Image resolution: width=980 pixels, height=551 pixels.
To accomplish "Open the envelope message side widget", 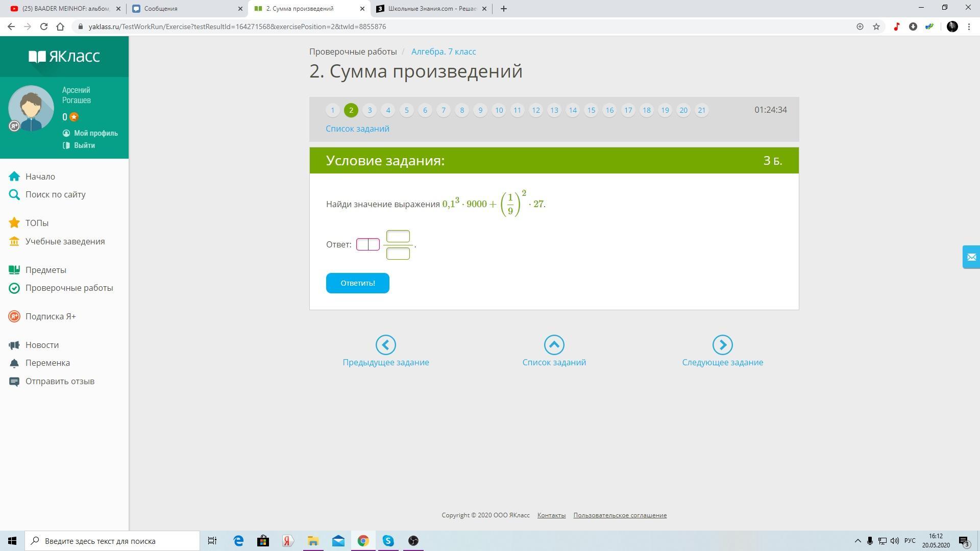I will pyautogui.click(x=971, y=257).
